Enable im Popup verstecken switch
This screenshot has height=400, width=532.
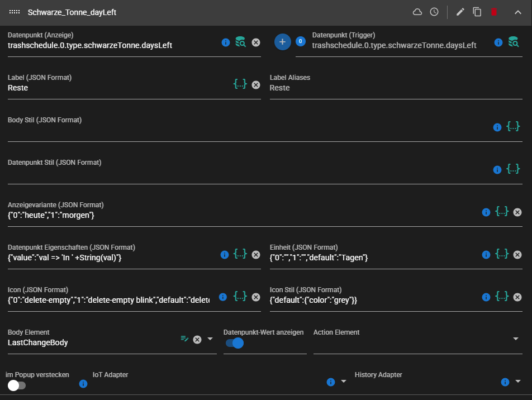(x=17, y=385)
